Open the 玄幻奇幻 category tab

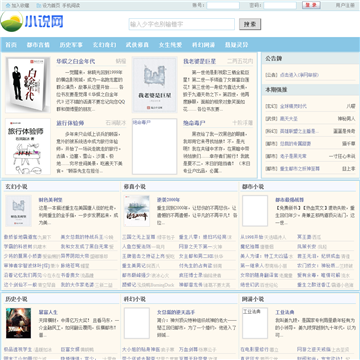coord(104,45)
